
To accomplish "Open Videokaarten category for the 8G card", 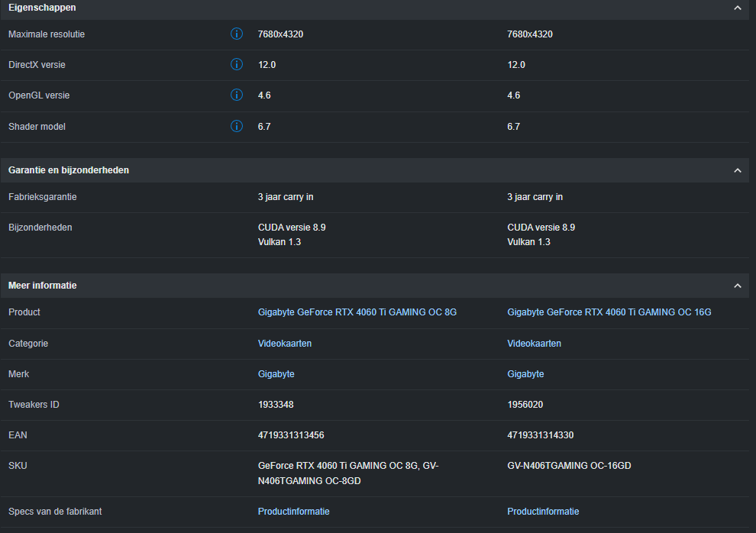I will [x=285, y=344].
